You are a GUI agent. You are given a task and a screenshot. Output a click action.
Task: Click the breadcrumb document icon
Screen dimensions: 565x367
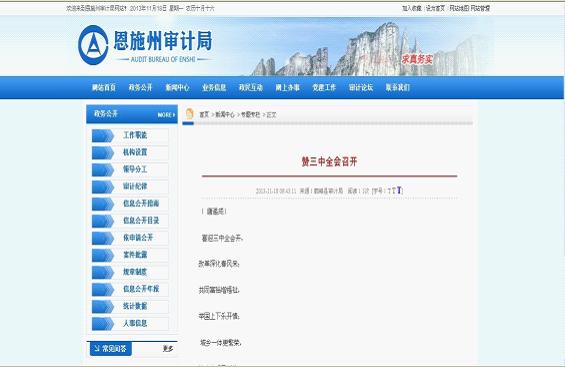(x=190, y=114)
